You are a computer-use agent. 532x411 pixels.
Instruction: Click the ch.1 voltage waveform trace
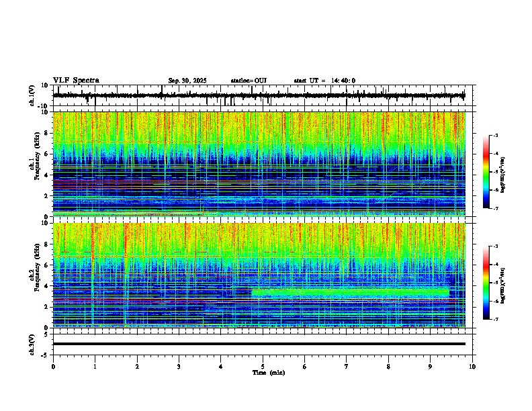click(x=259, y=95)
